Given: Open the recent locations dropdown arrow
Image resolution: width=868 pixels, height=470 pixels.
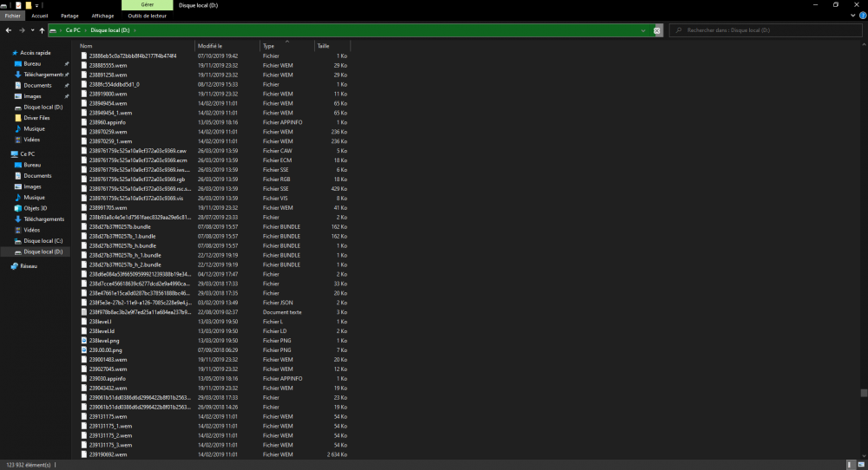Looking at the screenshot, I should [x=32, y=30].
